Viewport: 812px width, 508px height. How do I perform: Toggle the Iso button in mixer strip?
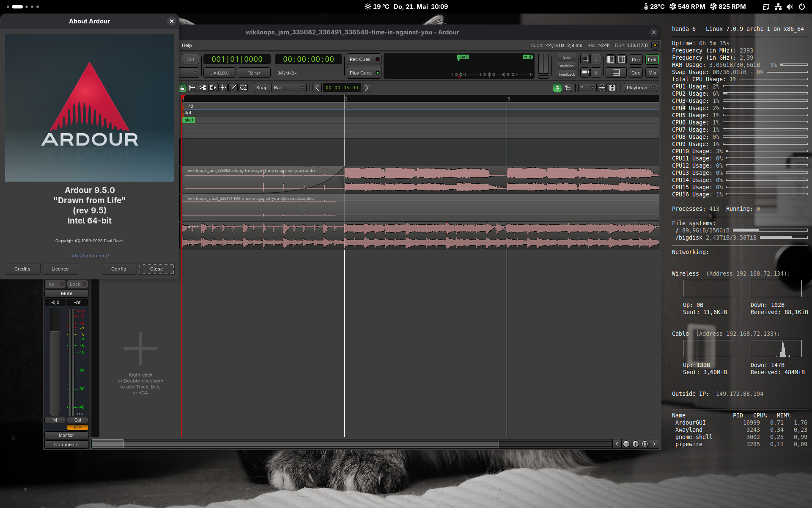click(55, 284)
